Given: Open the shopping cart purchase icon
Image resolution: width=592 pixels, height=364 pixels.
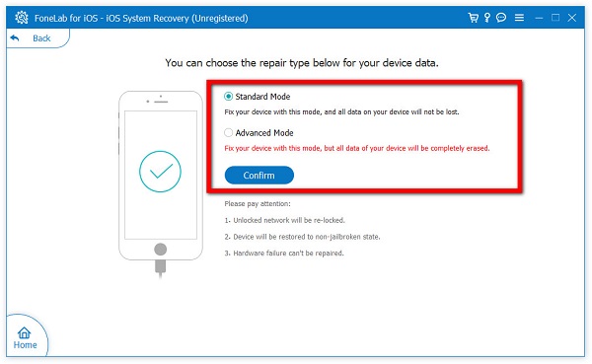Looking at the screenshot, I should 473,18.
